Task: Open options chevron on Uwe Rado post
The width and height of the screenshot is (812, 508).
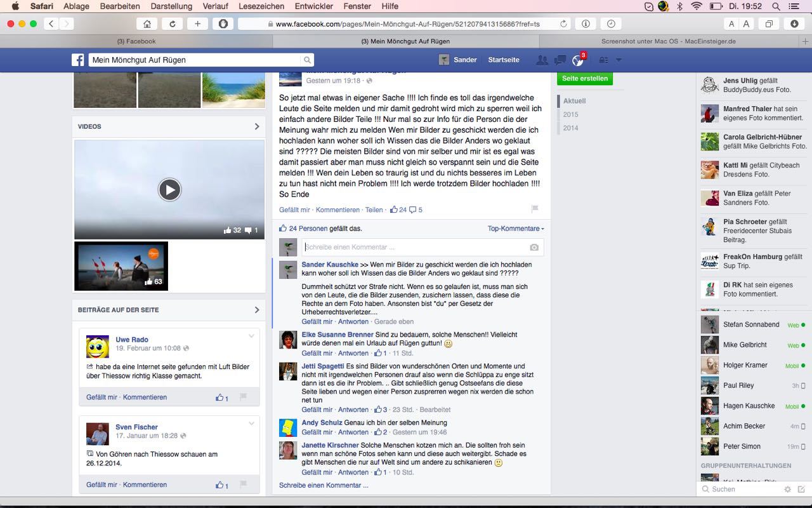Action: coord(251,336)
